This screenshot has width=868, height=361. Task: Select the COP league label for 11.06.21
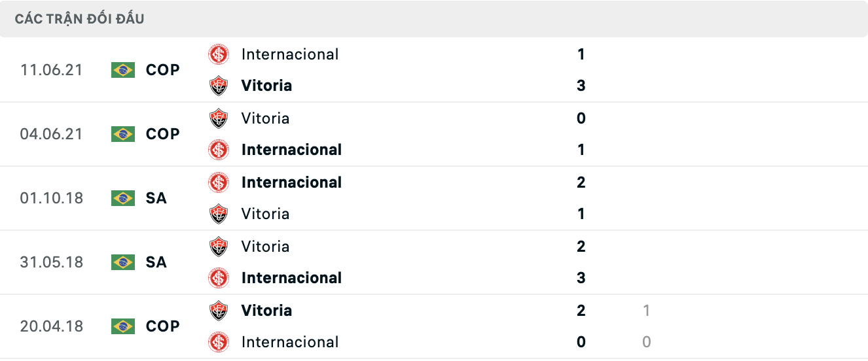coord(162,70)
